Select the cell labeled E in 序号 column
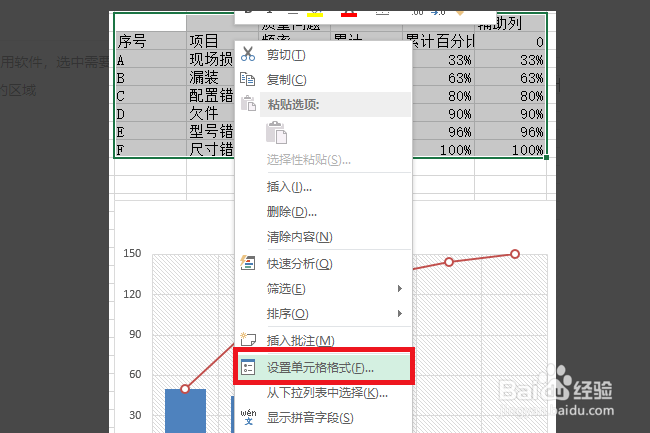The image size is (650, 433). 150,131
